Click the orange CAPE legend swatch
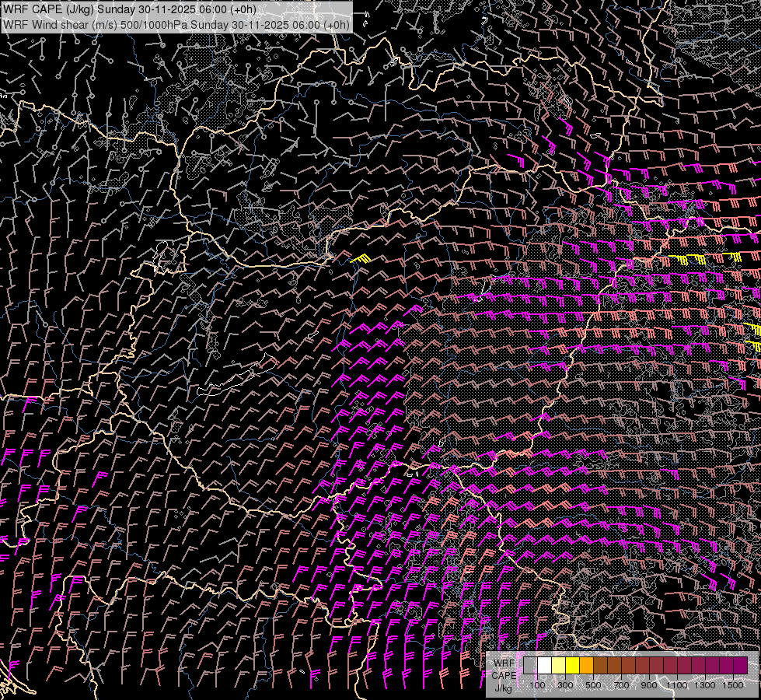The height and width of the screenshot is (700, 761). (x=586, y=665)
